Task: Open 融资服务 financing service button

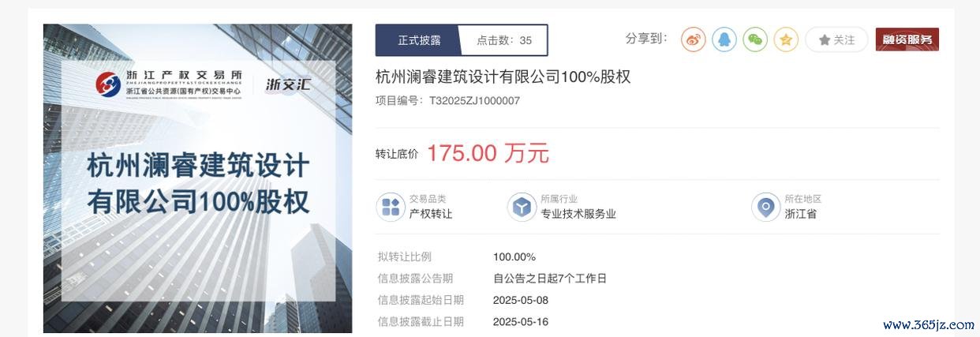Action: pos(907,39)
